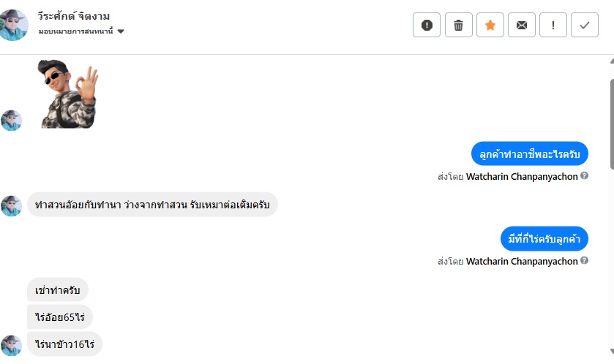Select the blue message asking customer's occupation

coord(530,154)
